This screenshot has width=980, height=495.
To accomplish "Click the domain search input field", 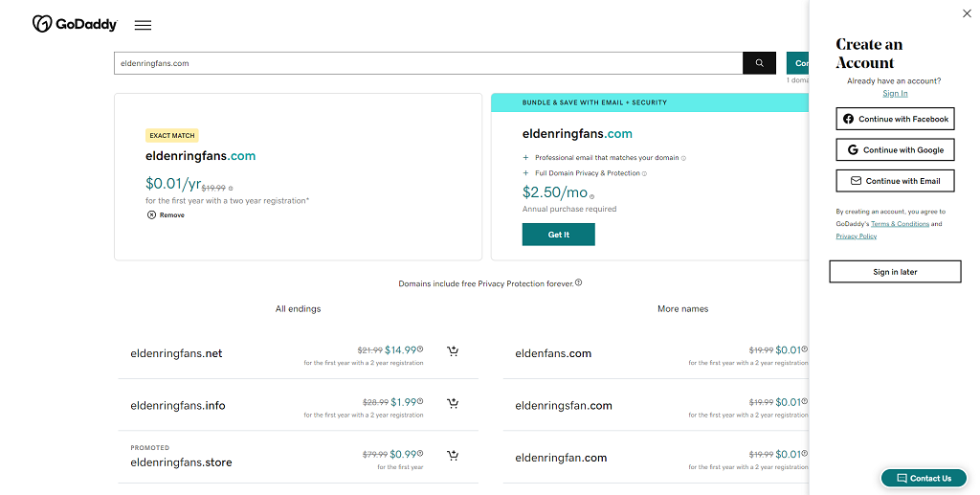I will (x=428, y=63).
